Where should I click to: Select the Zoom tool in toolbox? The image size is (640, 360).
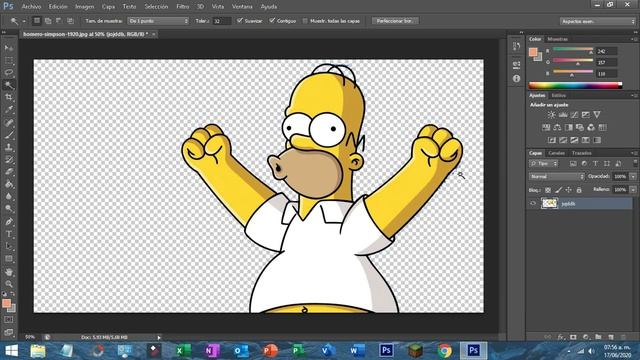[9, 284]
